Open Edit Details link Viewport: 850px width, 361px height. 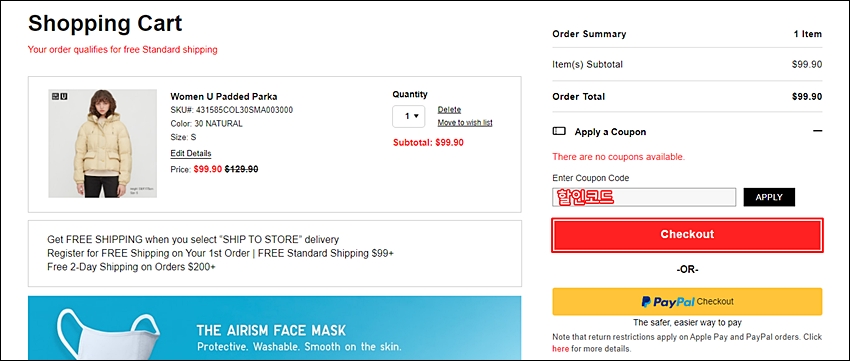click(x=191, y=153)
